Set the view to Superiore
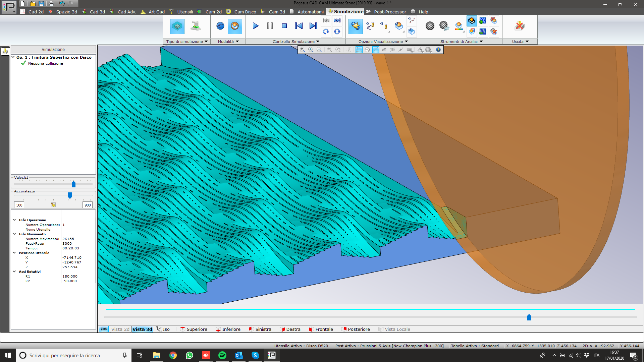 click(x=194, y=329)
